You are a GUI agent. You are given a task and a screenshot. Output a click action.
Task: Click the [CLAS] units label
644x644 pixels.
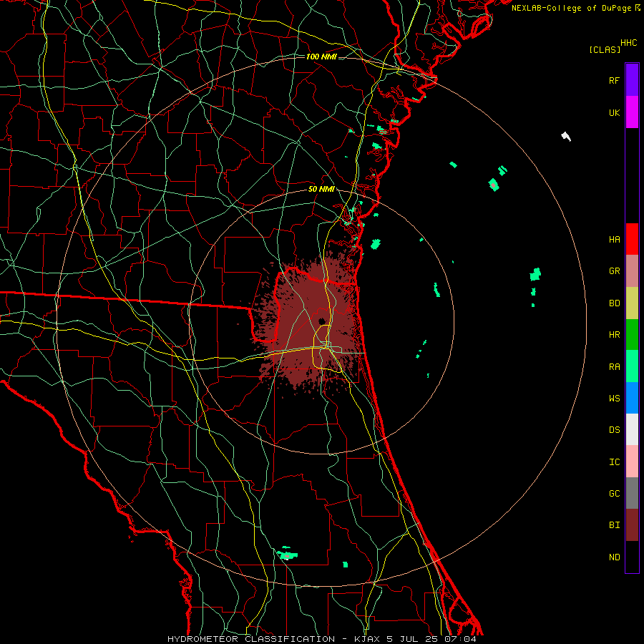tap(605, 49)
